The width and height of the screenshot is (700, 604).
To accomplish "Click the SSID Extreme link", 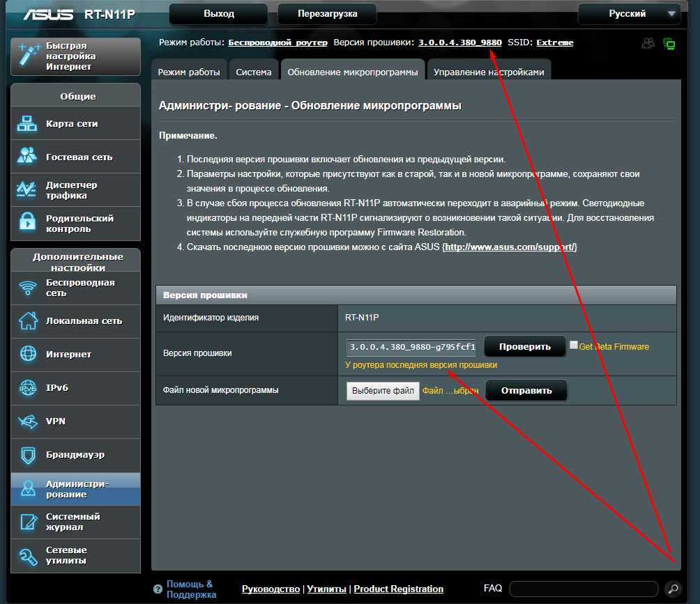I will coord(555,42).
